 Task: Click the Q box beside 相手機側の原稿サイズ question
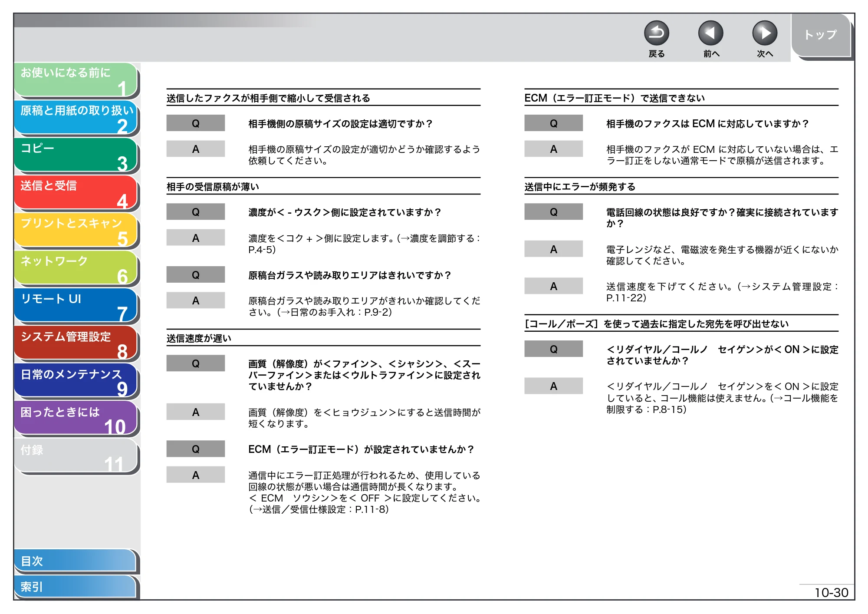coord(196,123)
